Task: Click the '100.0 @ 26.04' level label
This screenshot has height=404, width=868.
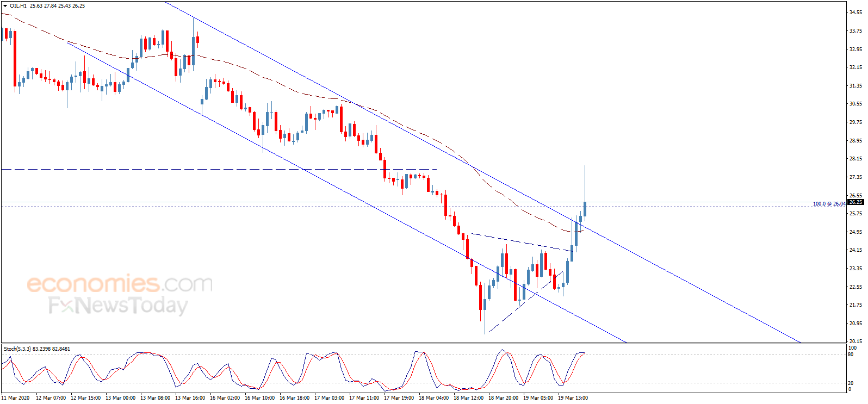Action: [x=829, y=204]
